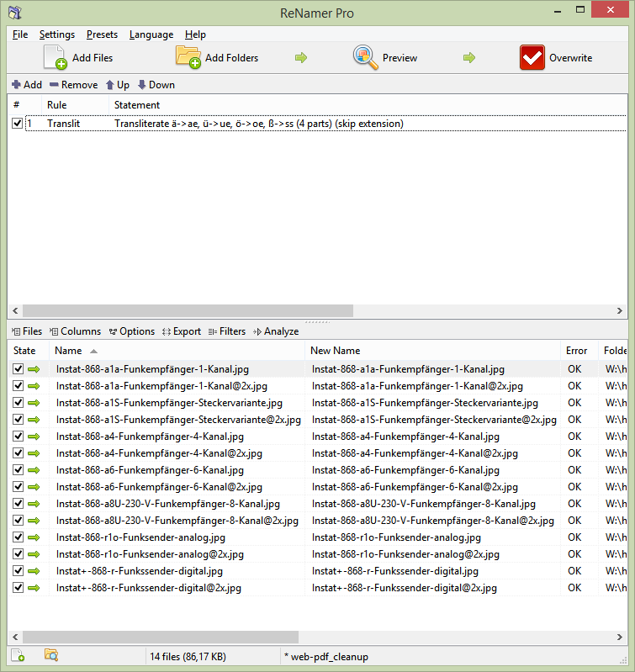Viewport: 635px width, 672px height.
Task: Open the Filters dropdown menu
Action: pyautogui.click(x=227, y=331)
